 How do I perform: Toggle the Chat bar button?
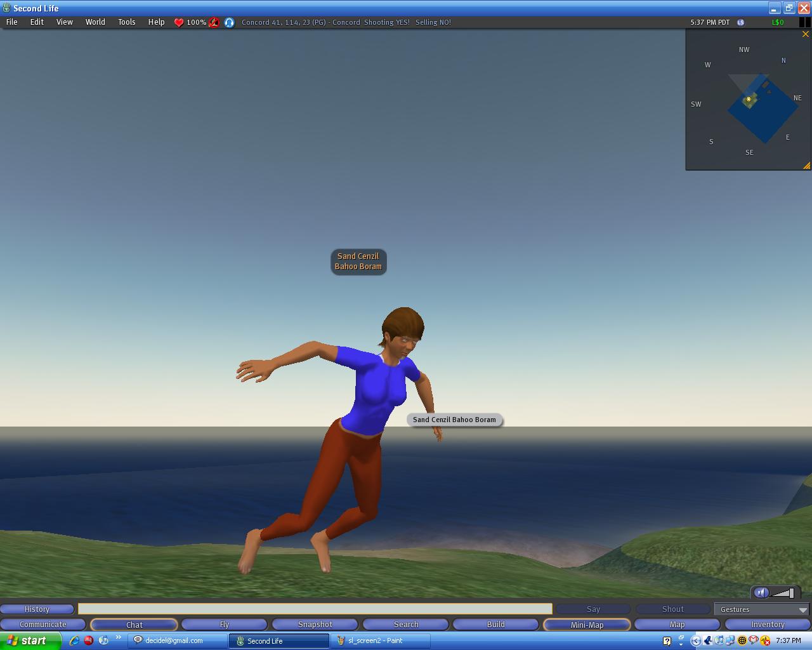(134, 625)
